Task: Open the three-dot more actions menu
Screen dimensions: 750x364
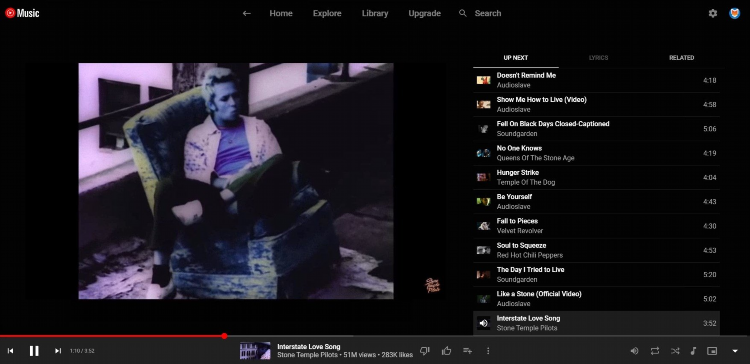Action: (x=488, y=351)
